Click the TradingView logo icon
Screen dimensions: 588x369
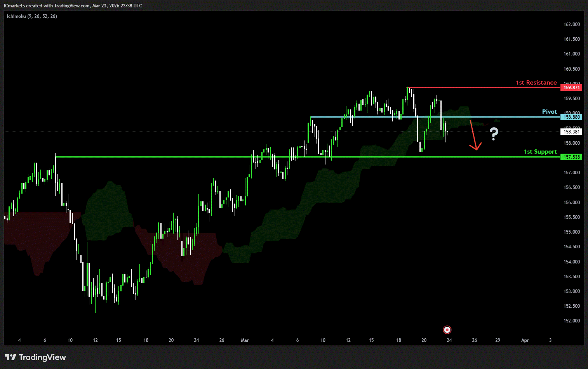pyautogui.click(x=10, y=357)
